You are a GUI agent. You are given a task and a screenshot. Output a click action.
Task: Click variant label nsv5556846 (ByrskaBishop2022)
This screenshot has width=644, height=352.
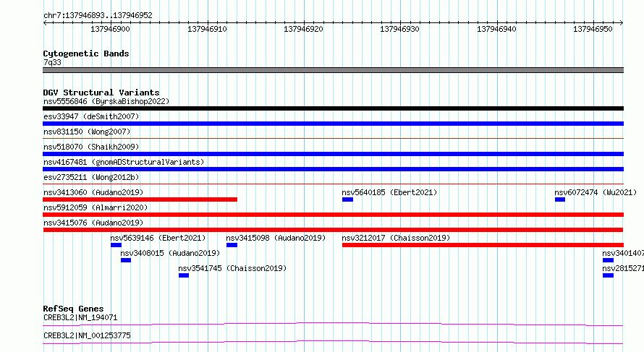[106, 101]
